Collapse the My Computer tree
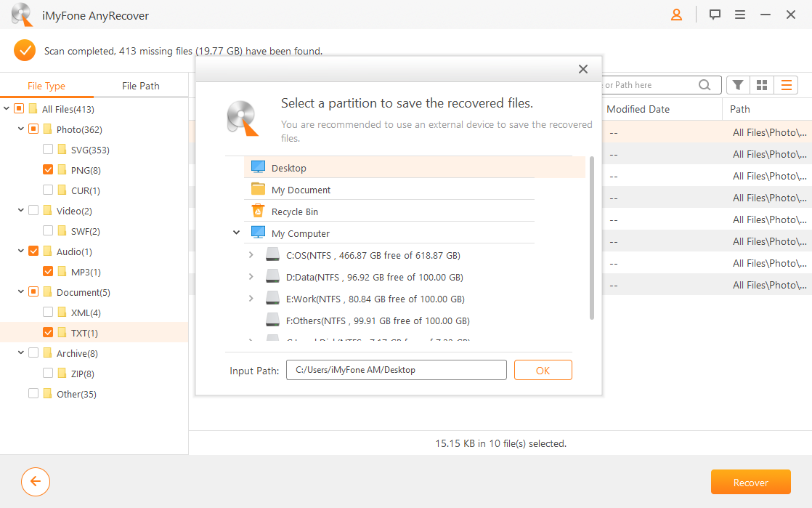Image resolution: width=812 pixels, height=508 pixels. pos(235,232)
